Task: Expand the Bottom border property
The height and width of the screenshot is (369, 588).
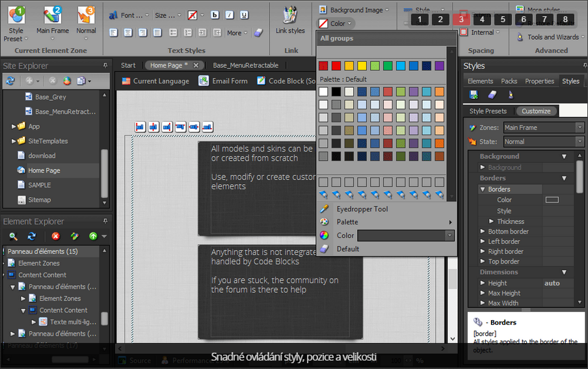Action: pos(483,231)
